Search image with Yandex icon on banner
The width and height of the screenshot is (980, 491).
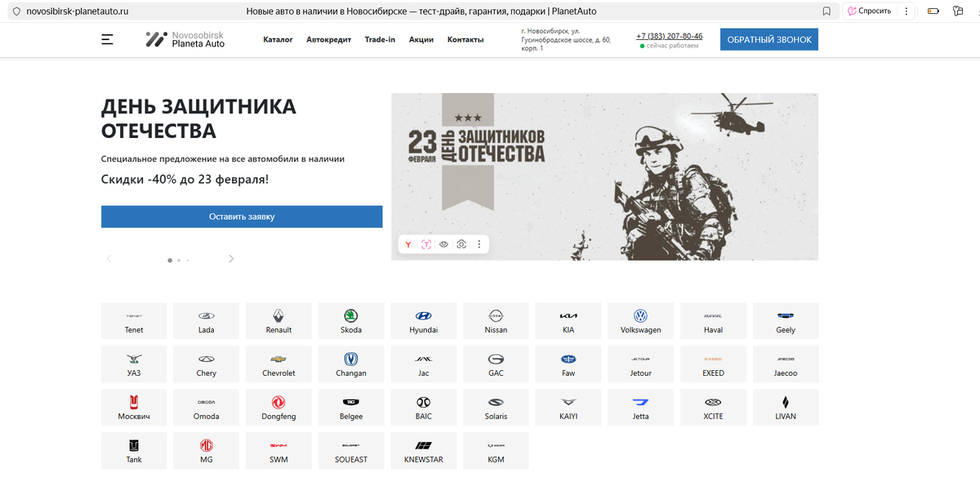point(408,244)
